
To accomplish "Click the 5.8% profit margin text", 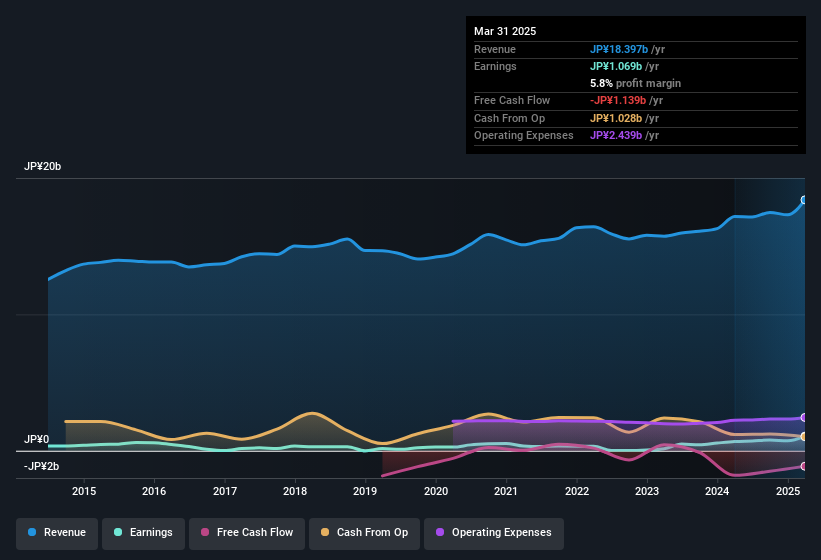I will pyautogui.click(x=636, y=83).
